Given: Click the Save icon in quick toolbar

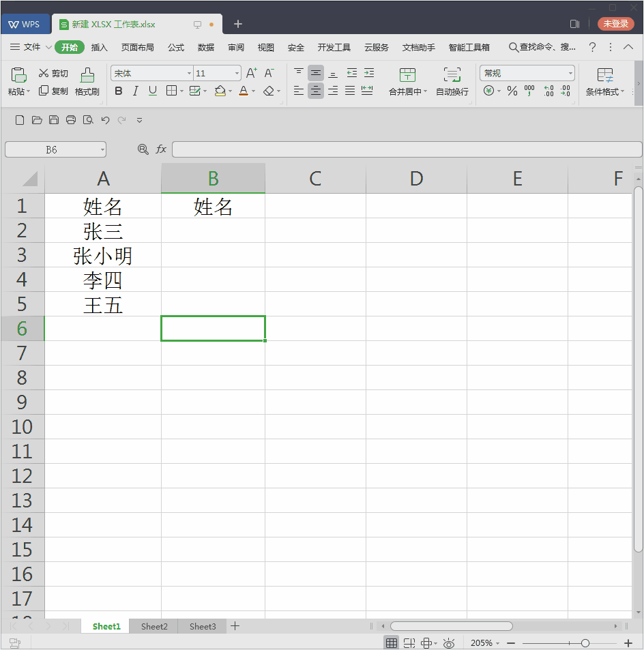Looking at the screenshot, I should (x=54, y=120).
